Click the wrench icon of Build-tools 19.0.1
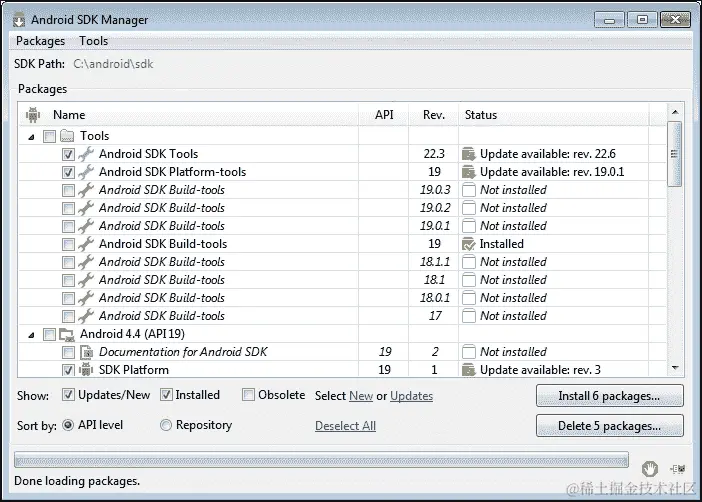This screenshot has height=502, width=702. pos(86,226)
